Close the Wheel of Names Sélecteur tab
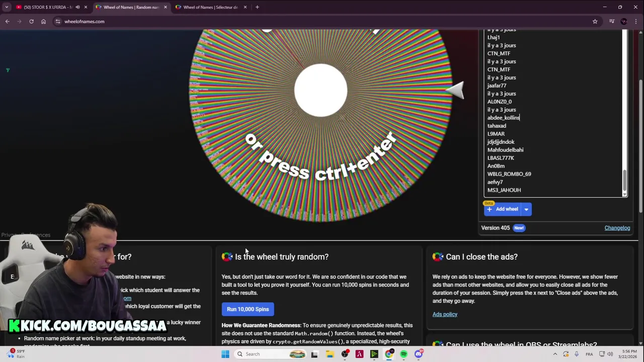This screenshot has width=644, height=362. 245,7
